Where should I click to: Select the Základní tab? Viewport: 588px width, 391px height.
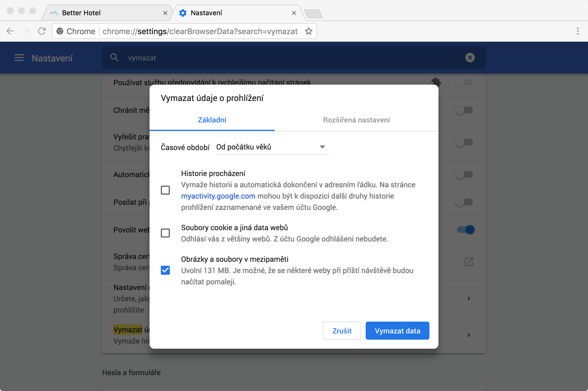[212, 120]
